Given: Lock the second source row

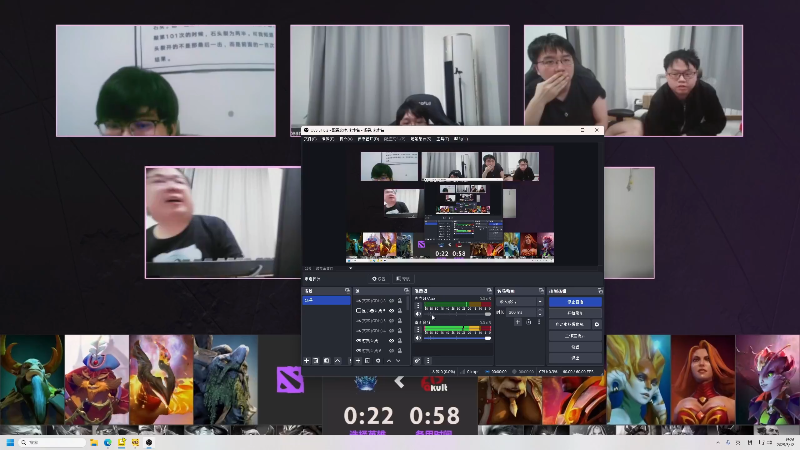Looking at the screenshot, I should click(x=400, y=311).
